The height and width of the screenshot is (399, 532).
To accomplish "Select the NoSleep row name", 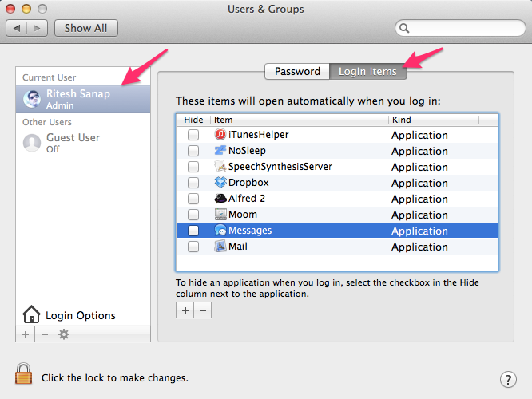I will point(247,151).
